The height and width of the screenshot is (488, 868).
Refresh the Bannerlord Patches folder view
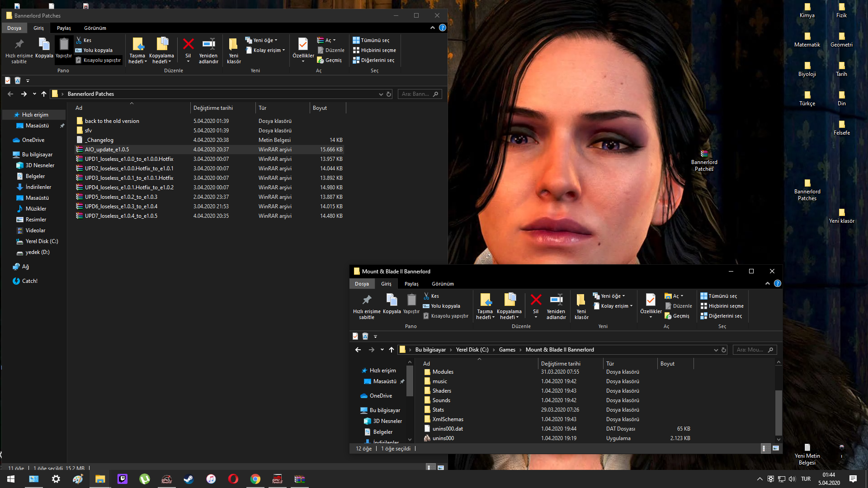(x=389, y=94)
